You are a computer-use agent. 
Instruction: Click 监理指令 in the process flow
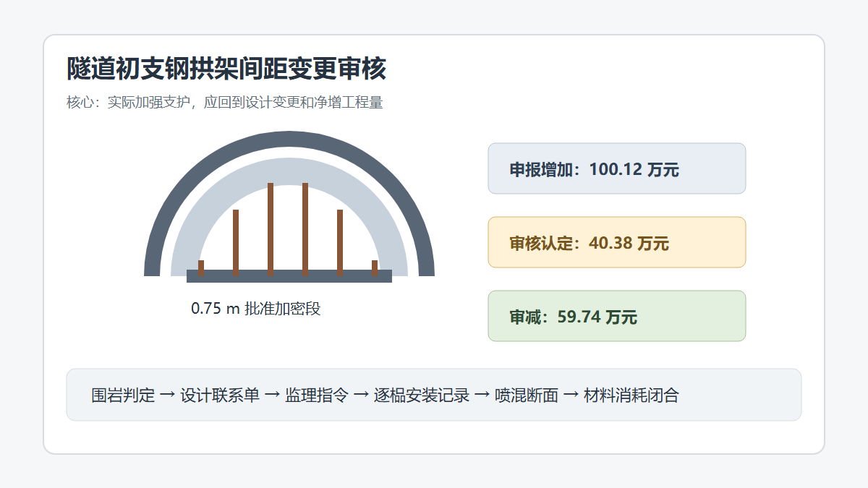317,395
